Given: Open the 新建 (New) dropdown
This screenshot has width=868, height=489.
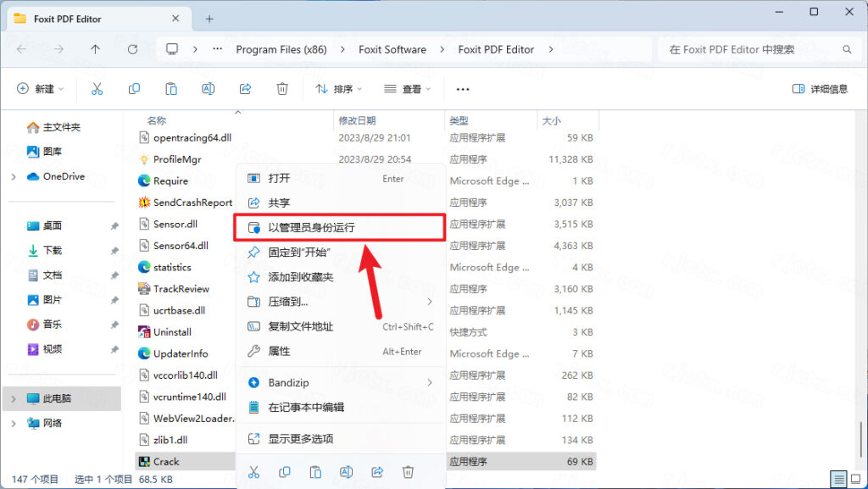Looking at the screenshot, I should (x=41, y=89).
